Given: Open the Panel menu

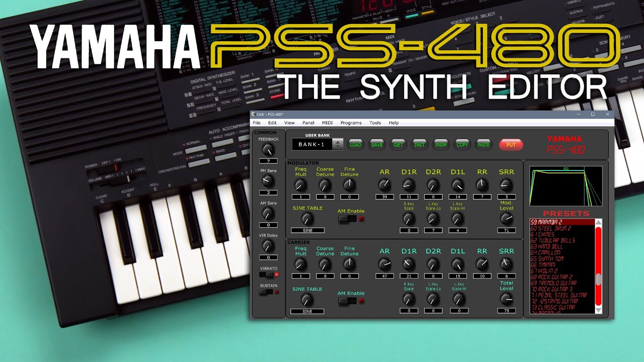Looking at the screenshot, I should 308,123.
